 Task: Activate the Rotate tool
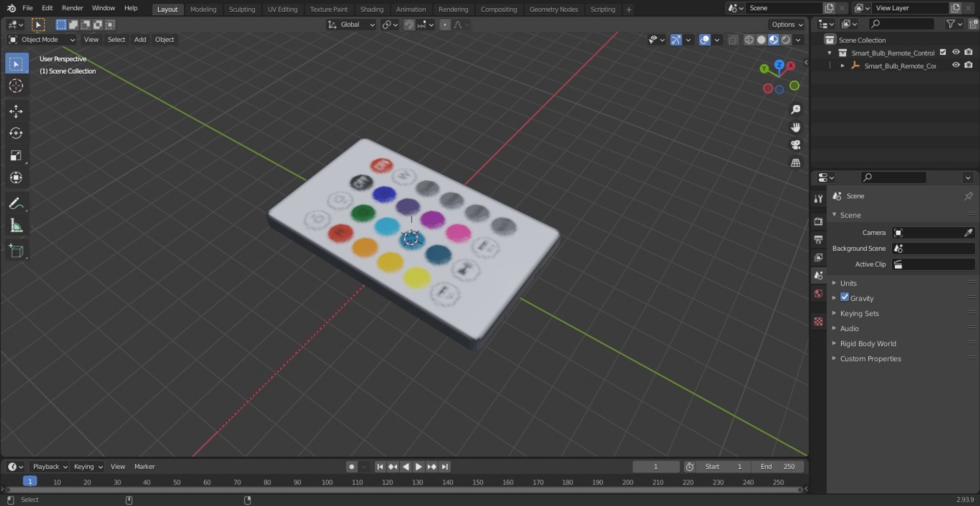click(x=16, y=133)
